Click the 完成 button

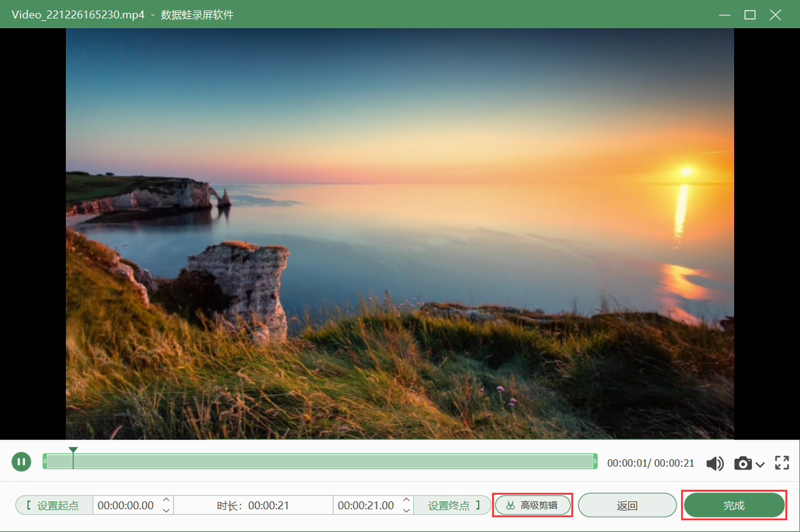734,505
